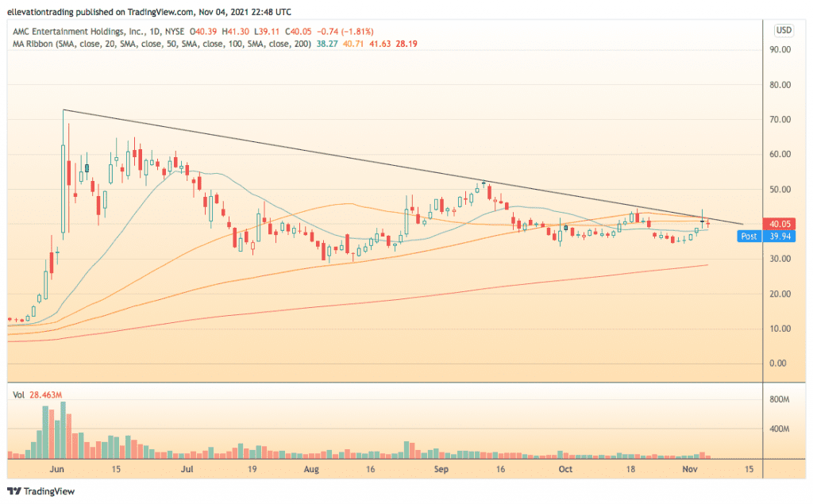The width and height of the screenshot is (813, 504).
Task: Click the Jun date axis label
Action: [x=56, y=469]
